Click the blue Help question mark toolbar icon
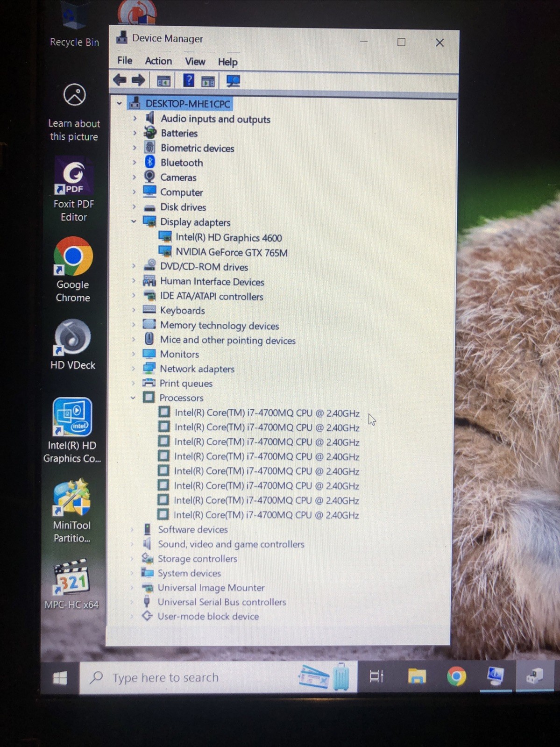Image resolution: width=560 pixels, height=747 pixels. tap(188, 80)
